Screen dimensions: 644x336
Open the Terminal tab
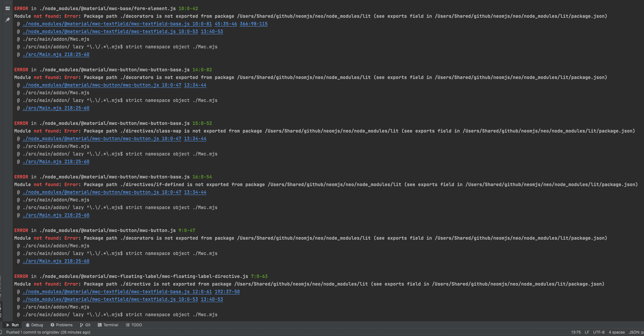click(108, 325)
